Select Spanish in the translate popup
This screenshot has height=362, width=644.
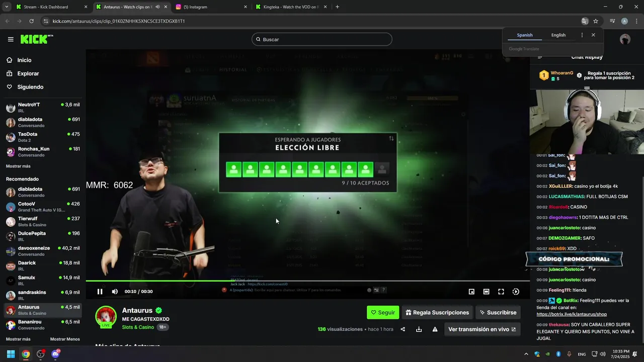click(x=525, y=35)
